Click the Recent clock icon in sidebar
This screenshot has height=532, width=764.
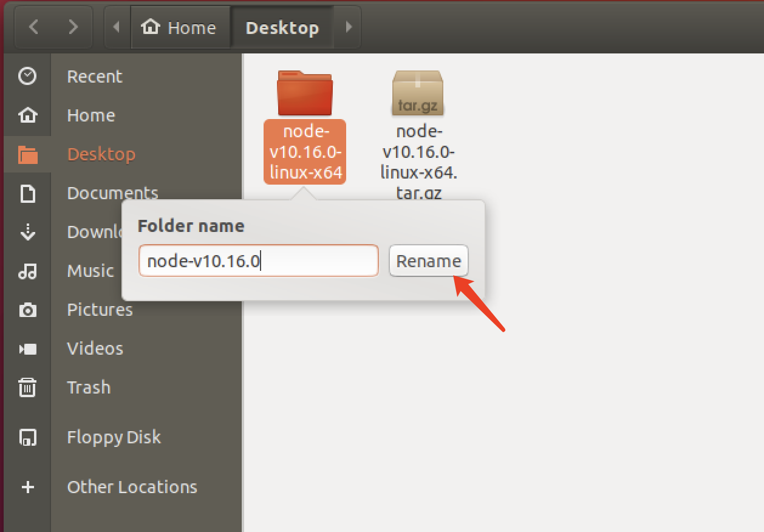[x=27, y=76]
